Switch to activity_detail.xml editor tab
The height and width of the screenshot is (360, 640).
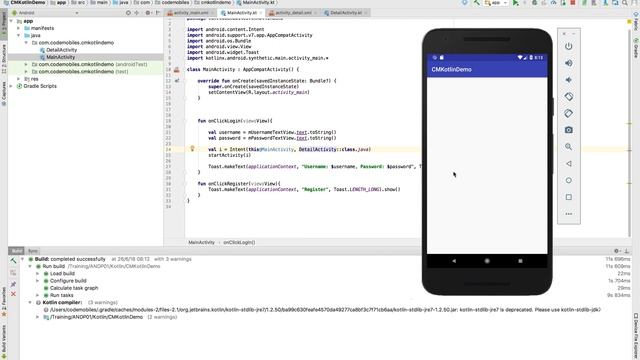click(293, 13)
